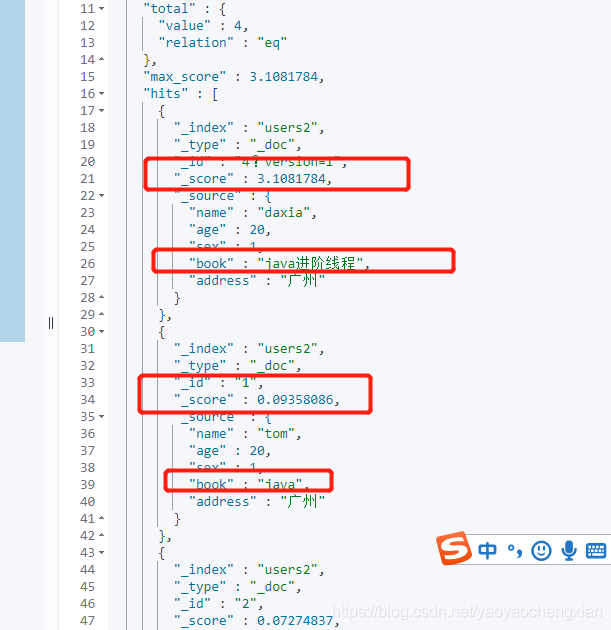Activate the microphone voice input icon
The height and width of the screenshot is (630, 611).
point(569,550)
